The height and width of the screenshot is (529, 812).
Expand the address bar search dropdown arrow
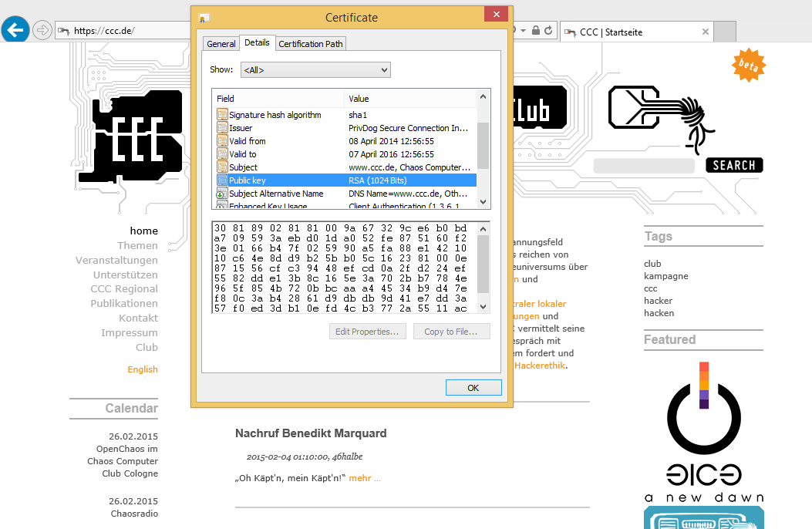524,31
